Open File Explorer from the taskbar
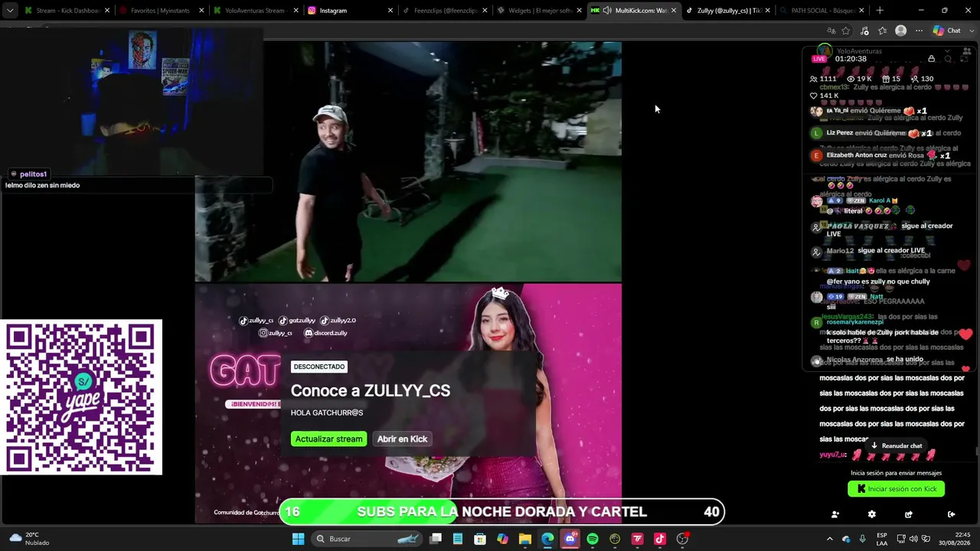Screen dimensions: 980x551 pyautogui.click(x=525, y=539)
